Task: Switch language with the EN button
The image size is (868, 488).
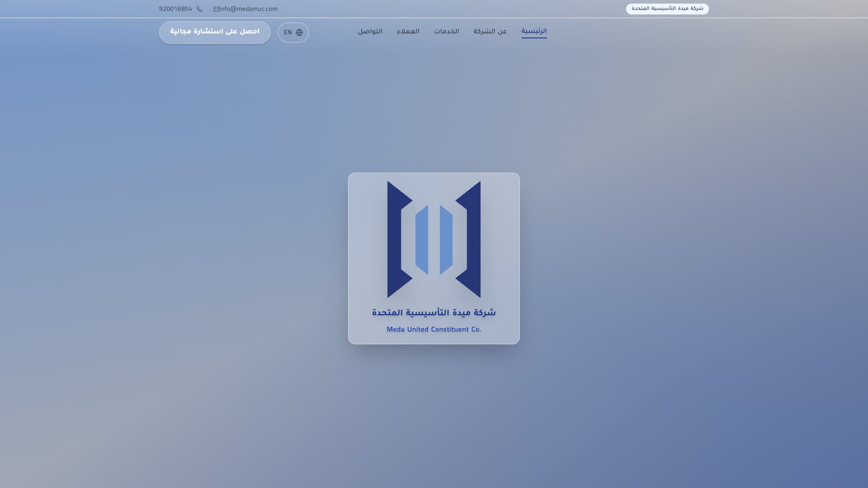Action: coord(293,33)
